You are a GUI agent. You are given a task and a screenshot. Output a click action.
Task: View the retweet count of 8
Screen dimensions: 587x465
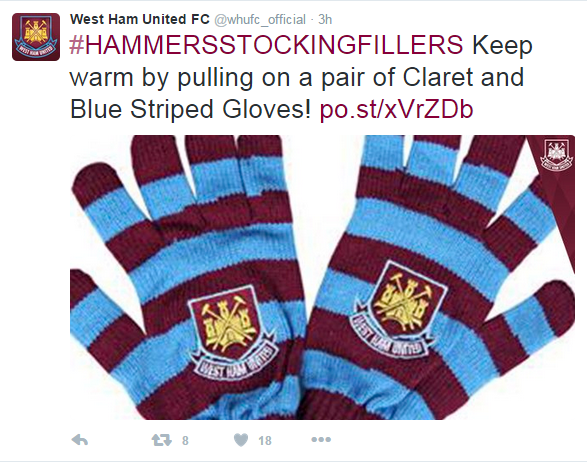[185, 441]
